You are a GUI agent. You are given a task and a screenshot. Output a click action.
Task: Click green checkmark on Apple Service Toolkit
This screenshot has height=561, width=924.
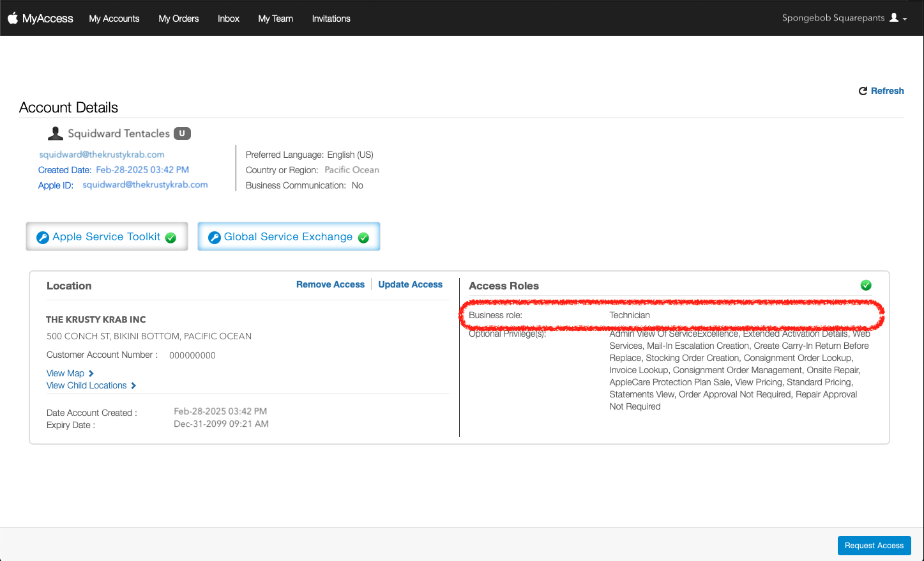click(x=170, y=238)
